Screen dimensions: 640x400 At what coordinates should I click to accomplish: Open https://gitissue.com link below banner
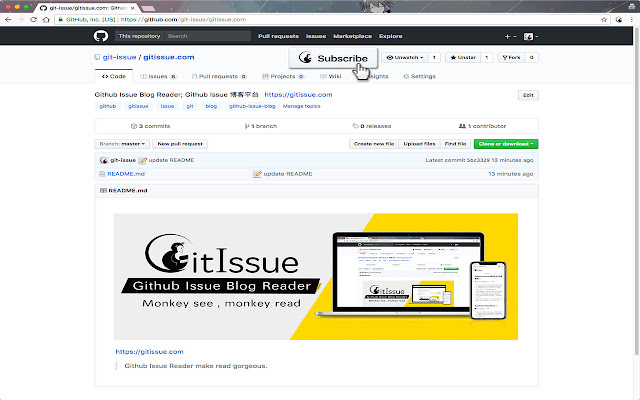pos(149,352)
